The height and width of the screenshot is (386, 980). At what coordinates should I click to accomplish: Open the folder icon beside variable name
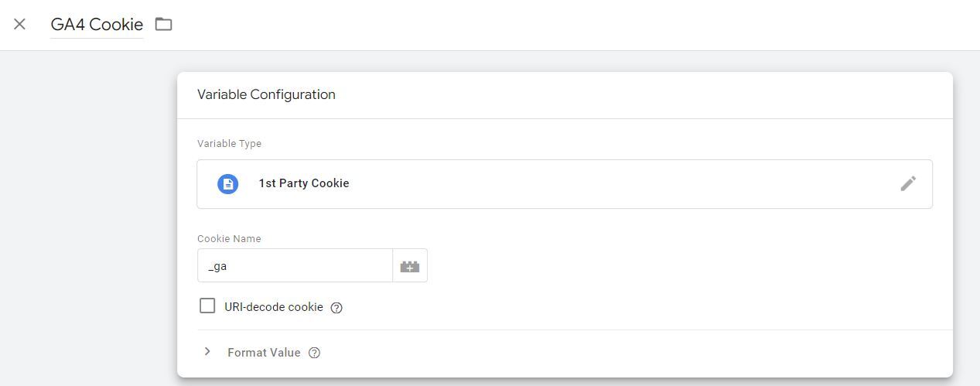pos(163,24)
